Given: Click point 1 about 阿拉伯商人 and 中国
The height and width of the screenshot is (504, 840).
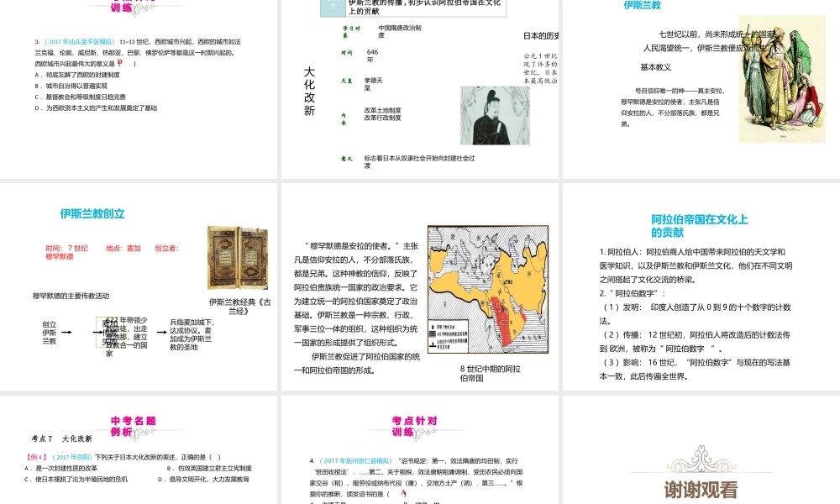Looking at the screenshot, I should click(696, 265).
